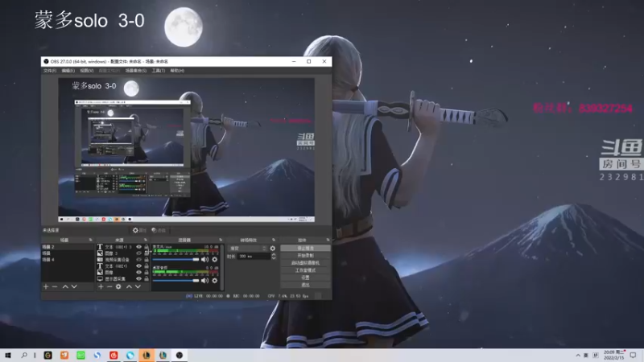Toggle visibility of 图像 3 source
Screen dimensions: 644x362
tap(138, 253)
